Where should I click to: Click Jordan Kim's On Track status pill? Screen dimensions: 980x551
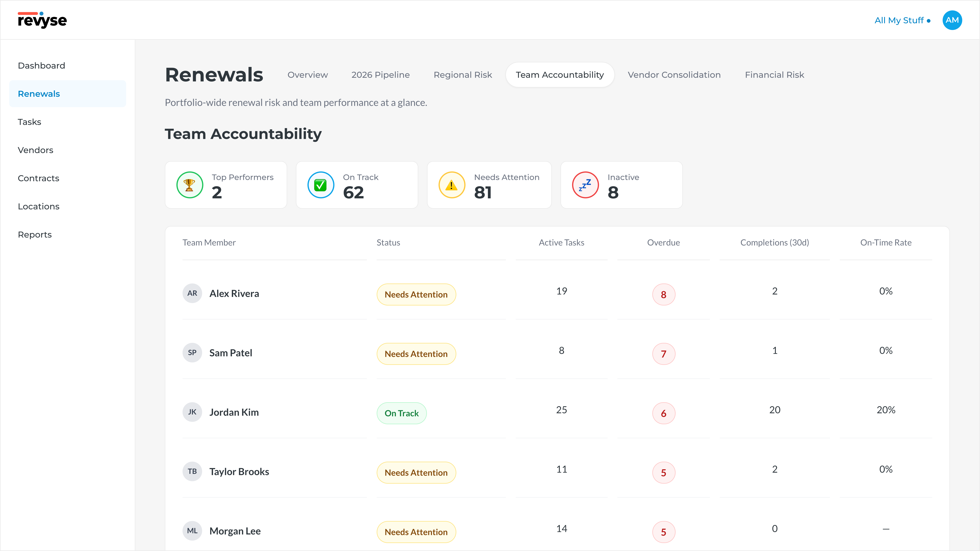pos(401,413)
